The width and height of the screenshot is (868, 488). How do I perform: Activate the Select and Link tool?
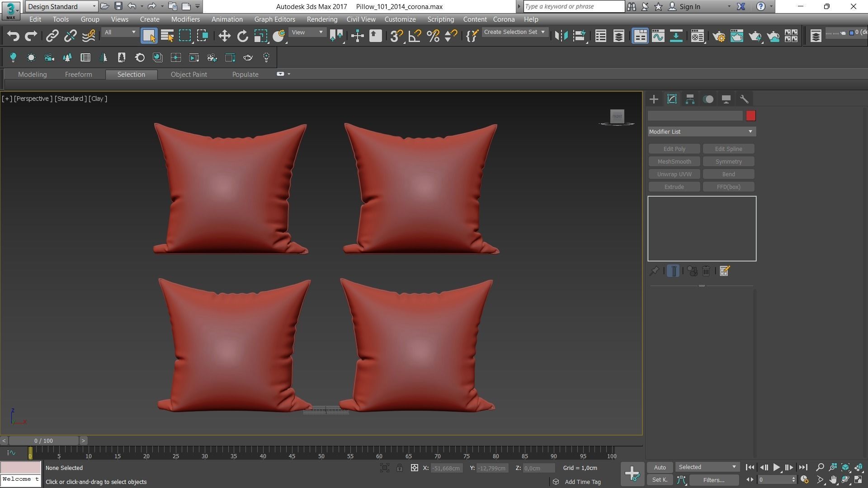[x=52, y=36]
